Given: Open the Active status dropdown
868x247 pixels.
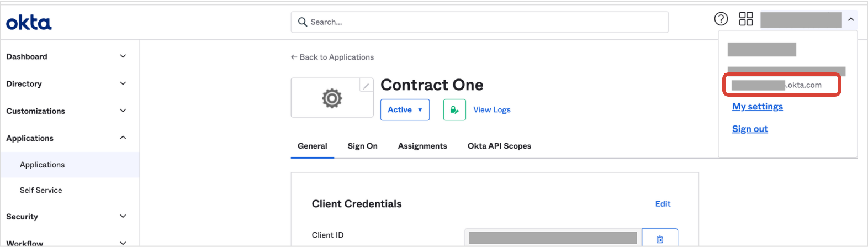Looking at the screenshot, I should [405, 109].
